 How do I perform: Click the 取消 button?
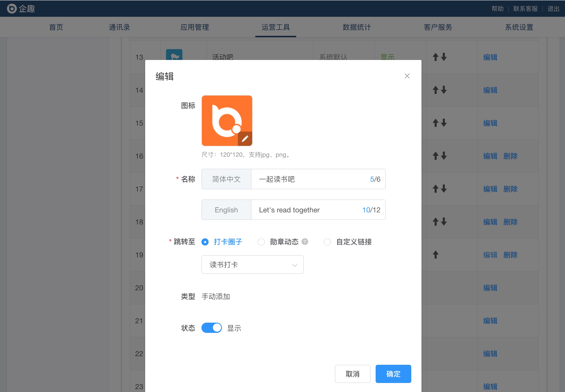click(353, 374)
